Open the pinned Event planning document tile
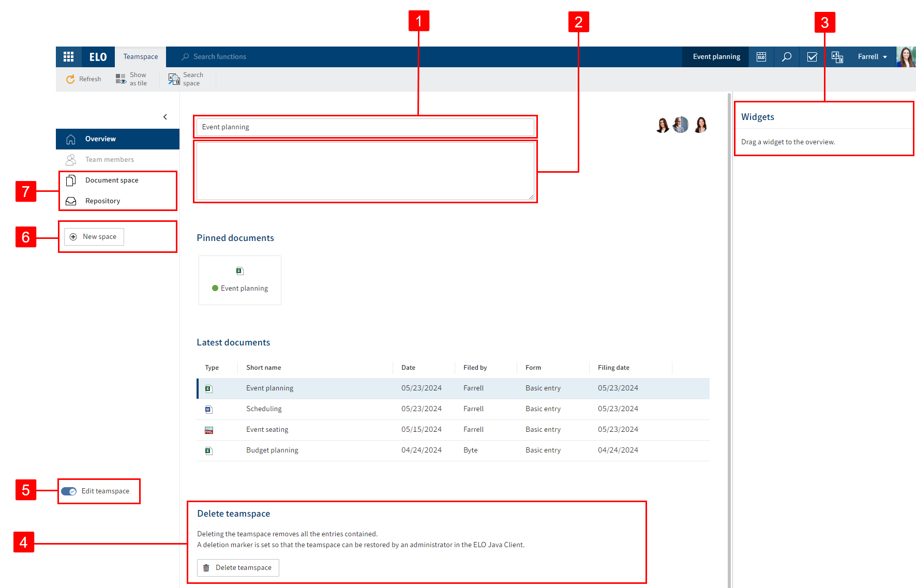Image resolution: width=916 pixels, height=588 pixels. pos(240,280)
